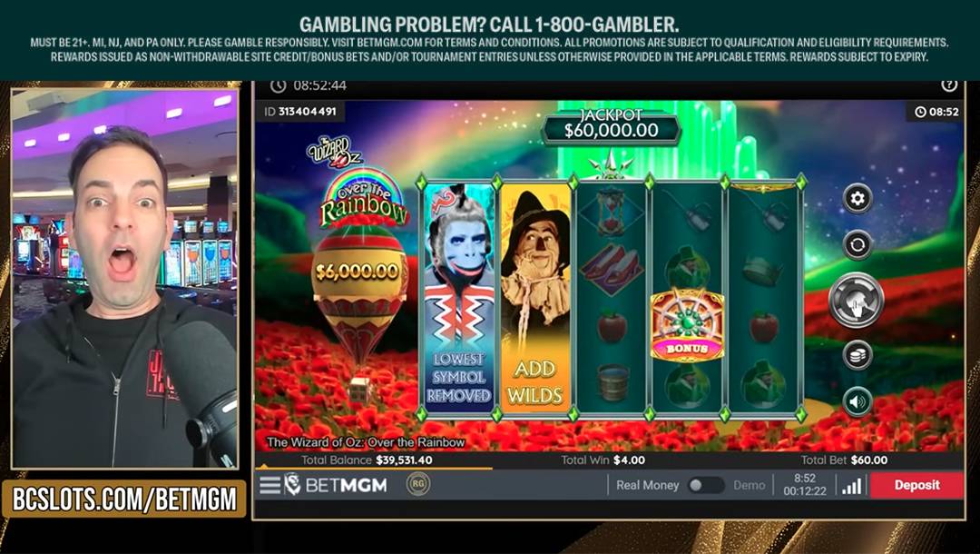Click the red Deposit button
This screenshot has height=554, width=980.
click(x=916, y=485)
